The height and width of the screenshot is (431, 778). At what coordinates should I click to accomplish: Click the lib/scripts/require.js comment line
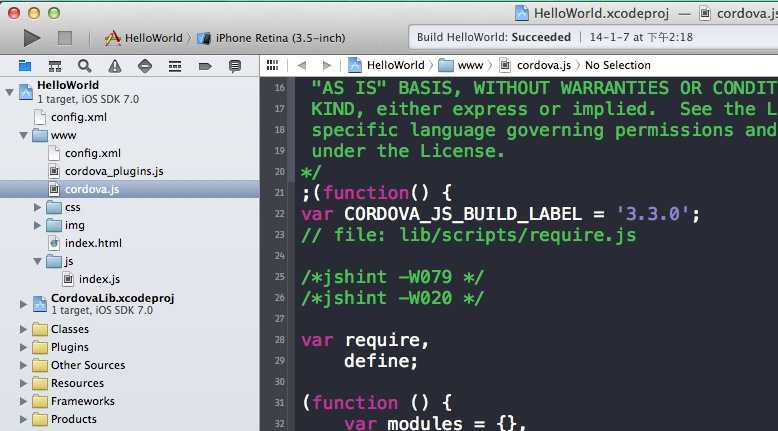468,235
